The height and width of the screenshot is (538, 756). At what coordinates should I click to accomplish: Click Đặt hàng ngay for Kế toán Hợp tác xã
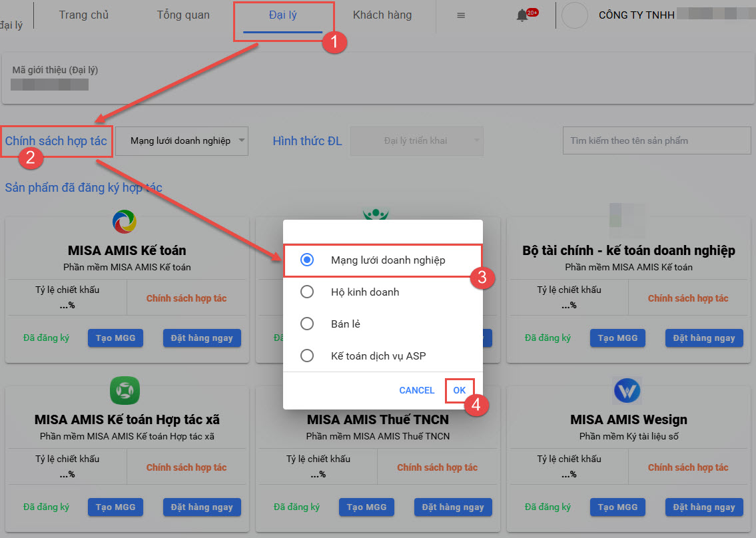coord(202,507)
